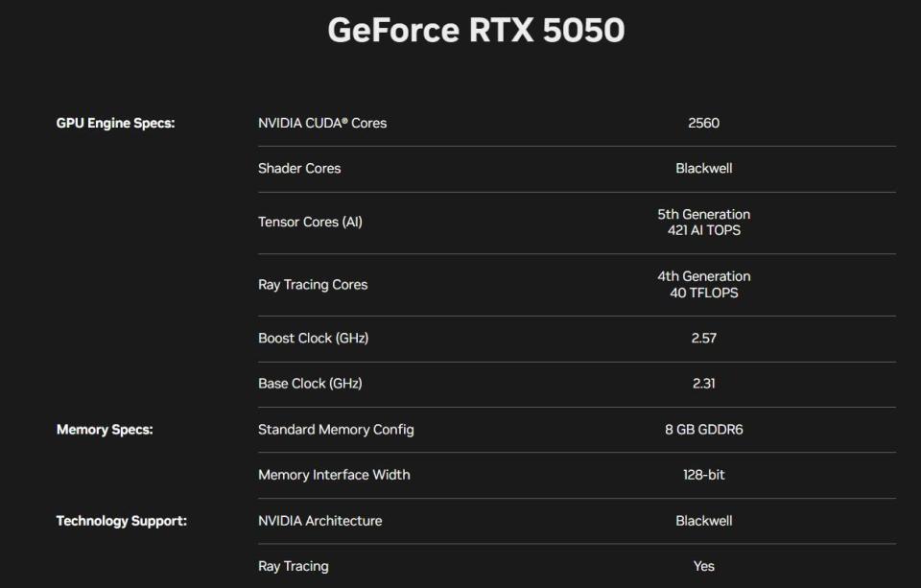This screenshot has width=921, height=588.
Task: Click the NVIDIA CUDA Cores row label
Action: (322, 124)
